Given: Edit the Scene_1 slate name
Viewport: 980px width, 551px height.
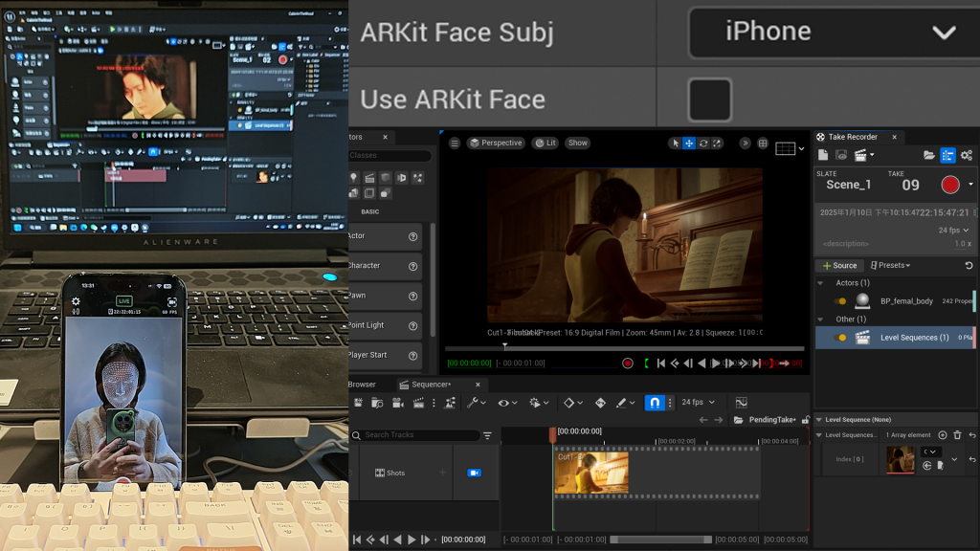Looking at the screenshot, I should point(848,185).
